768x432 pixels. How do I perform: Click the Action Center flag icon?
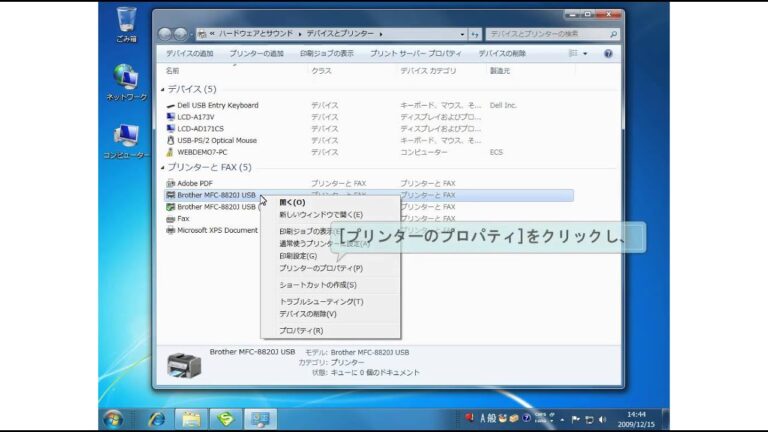point(576,419)
